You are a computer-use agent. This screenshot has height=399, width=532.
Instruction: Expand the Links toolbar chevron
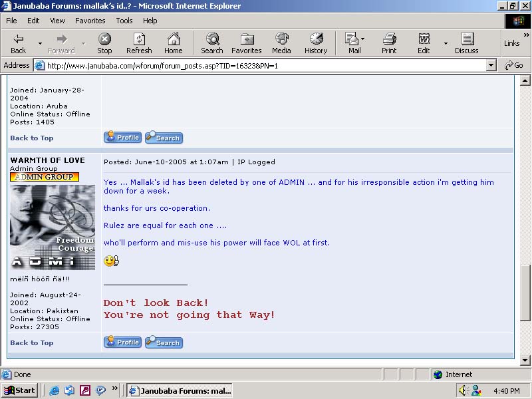526,35
